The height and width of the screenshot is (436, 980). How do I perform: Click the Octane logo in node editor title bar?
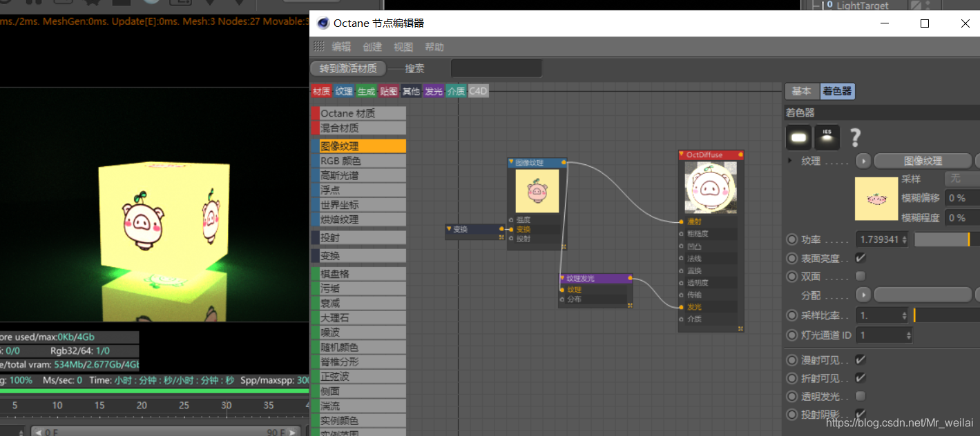(323, 23)
